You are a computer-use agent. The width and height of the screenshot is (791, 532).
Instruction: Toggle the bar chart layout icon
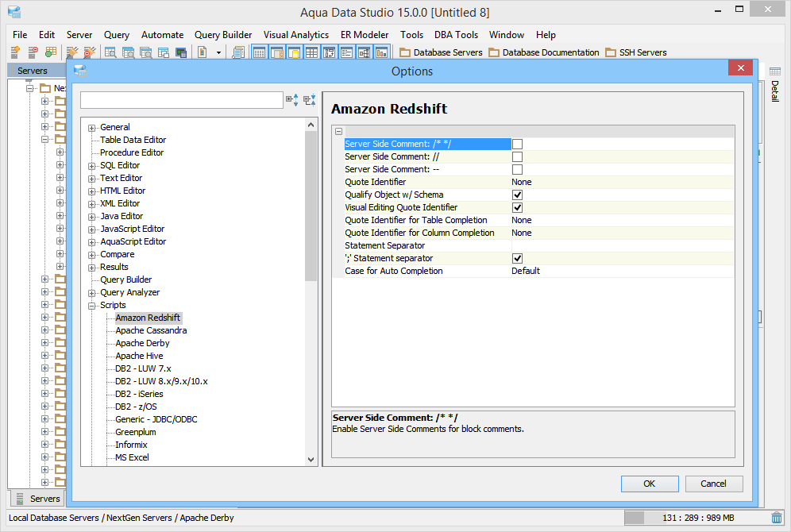click(381, 52)
